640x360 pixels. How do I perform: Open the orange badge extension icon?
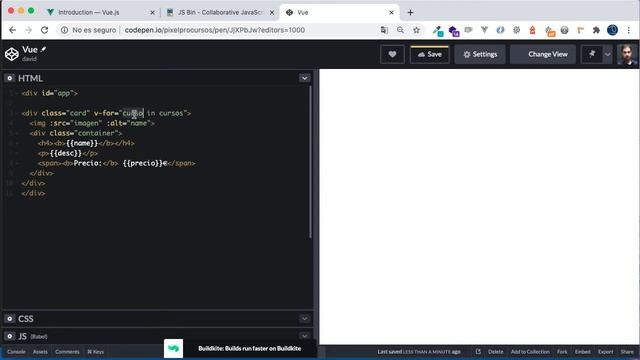click(x=550, y=31)
